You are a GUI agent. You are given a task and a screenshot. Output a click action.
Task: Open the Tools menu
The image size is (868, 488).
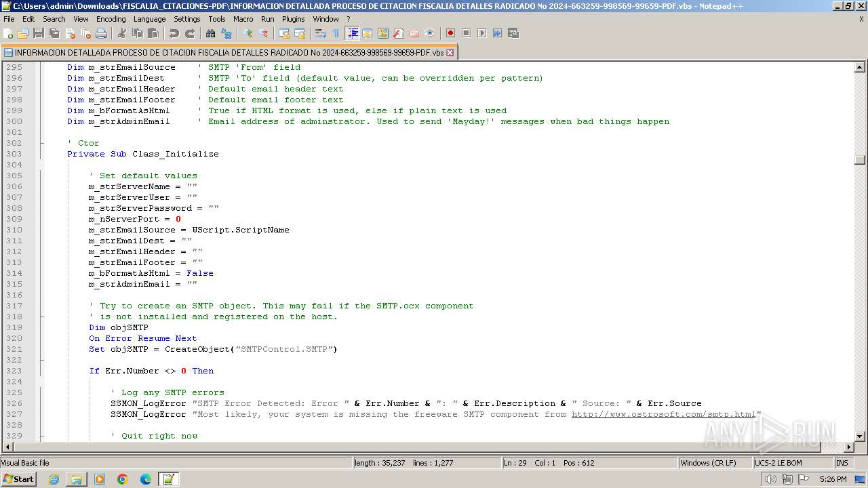(217, 19)
